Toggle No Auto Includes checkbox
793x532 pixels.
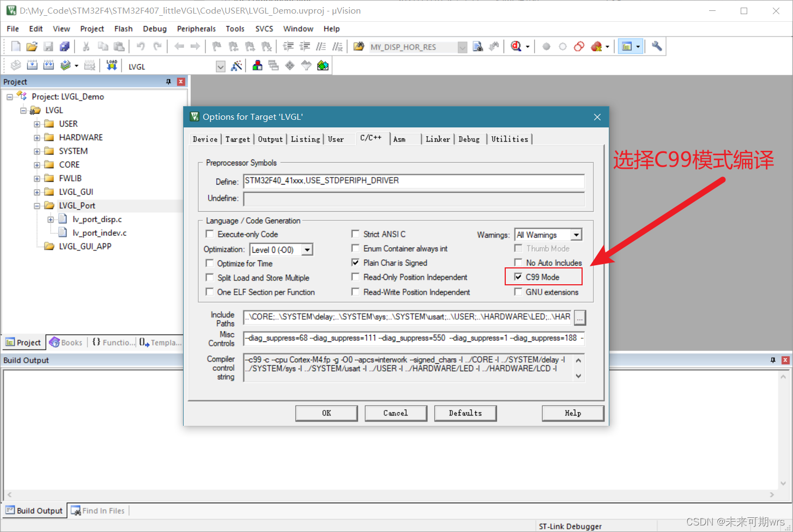pyautogui.click(x=518, y=262)
